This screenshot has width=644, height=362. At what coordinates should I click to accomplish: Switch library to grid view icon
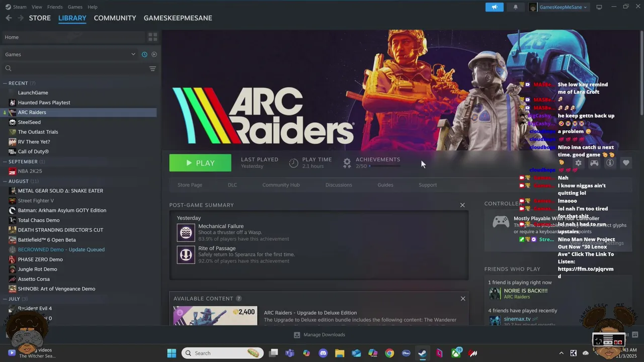click(x=153, y=37)
